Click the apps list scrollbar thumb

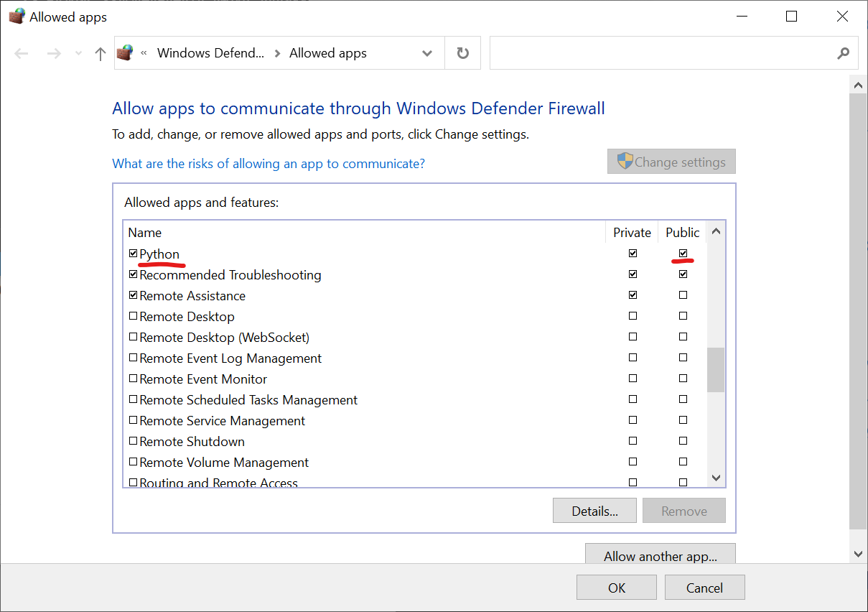716,370
